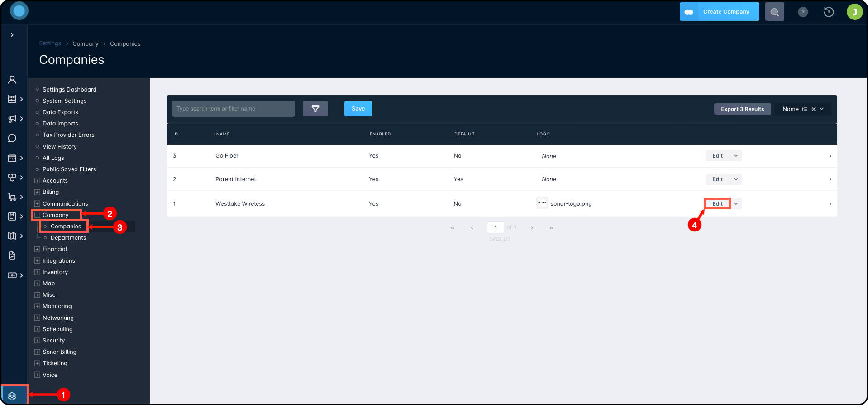Open Tax Provider Errors in the tree

68,135
